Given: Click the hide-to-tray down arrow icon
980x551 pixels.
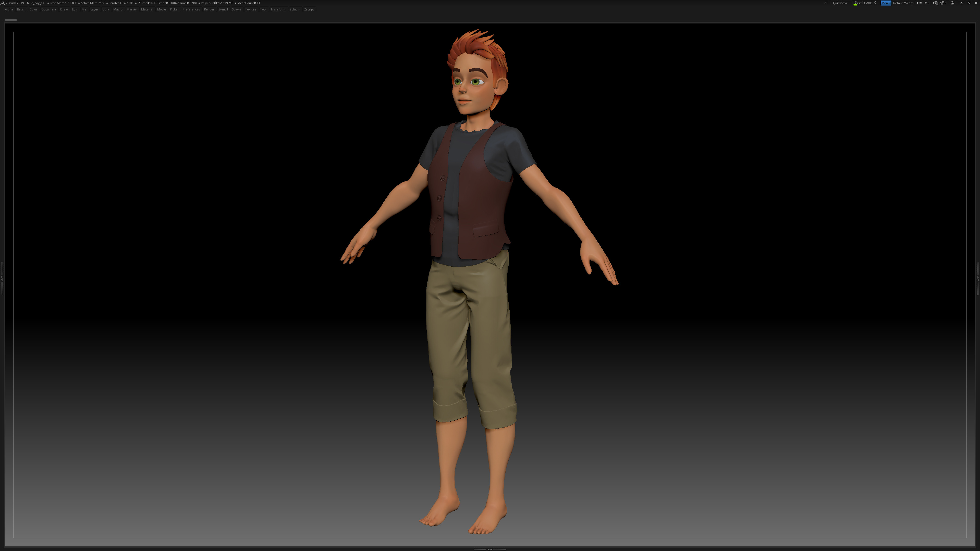Looking at the screenshot, I should point(961,3).
